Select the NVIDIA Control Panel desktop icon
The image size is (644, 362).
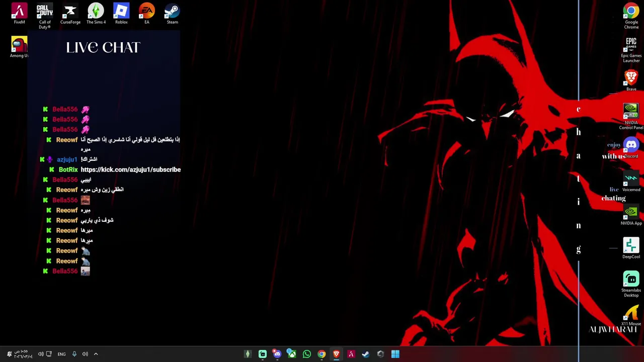click(x=631, y=117)
